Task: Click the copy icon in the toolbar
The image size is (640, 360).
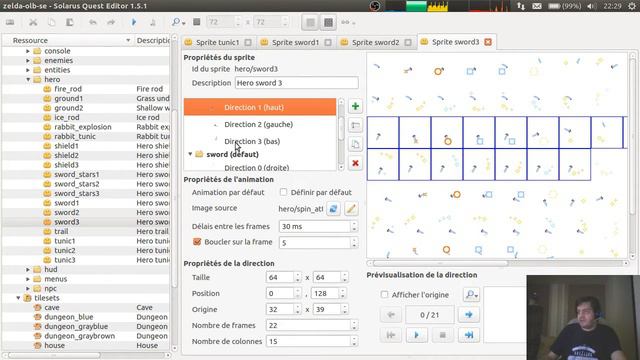Action: pyautogui.click(x=51, y=22)
